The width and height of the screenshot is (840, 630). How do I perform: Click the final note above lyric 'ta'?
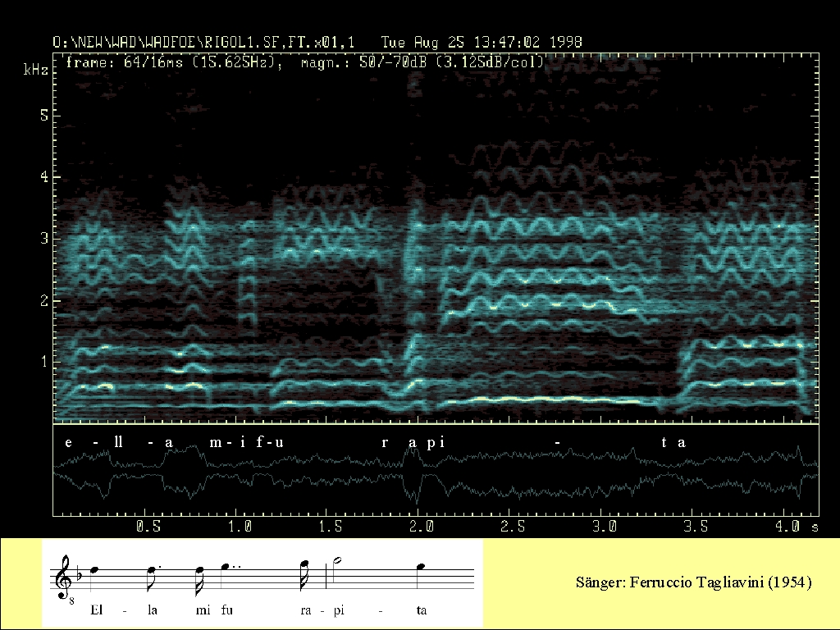(420, 567)
